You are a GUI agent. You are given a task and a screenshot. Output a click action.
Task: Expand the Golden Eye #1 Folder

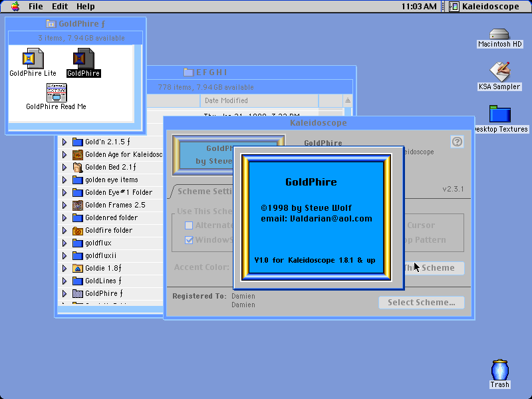pyautogui.click(x=65, y=192)
